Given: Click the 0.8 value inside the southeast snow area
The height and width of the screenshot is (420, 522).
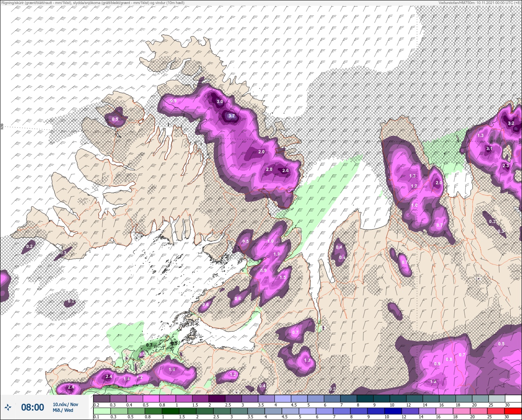Looking at the screenshot, I should (x=449, y=359).
